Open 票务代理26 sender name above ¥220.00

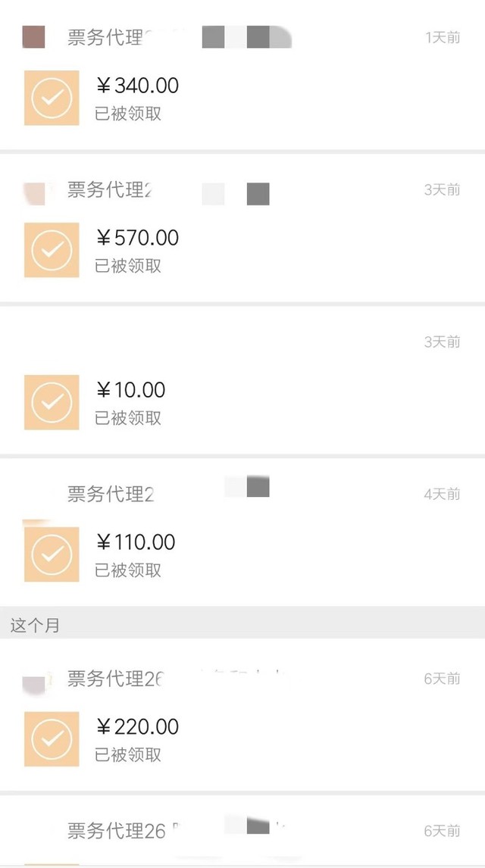click(x=115, y=679)
